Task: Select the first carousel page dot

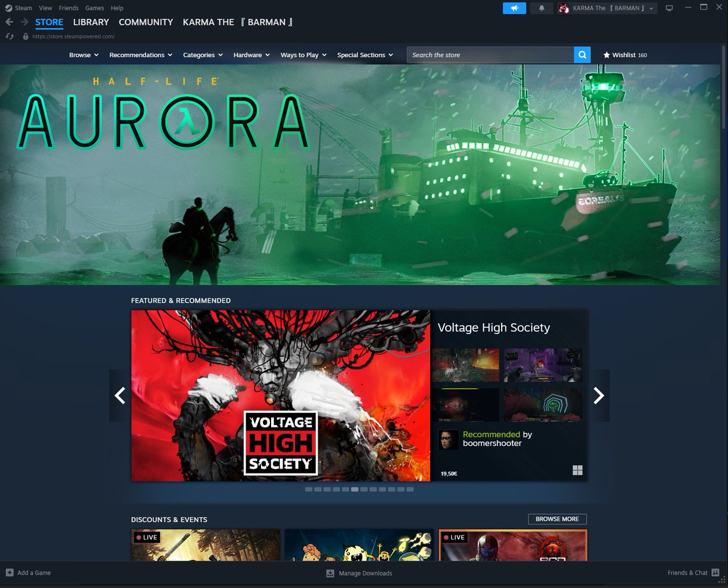Action: [309, 489]
